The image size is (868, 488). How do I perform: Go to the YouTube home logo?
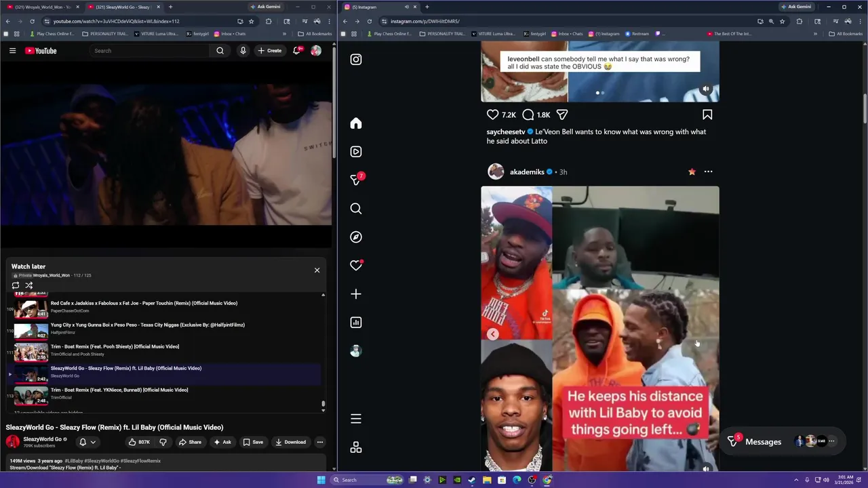(41, 51)
